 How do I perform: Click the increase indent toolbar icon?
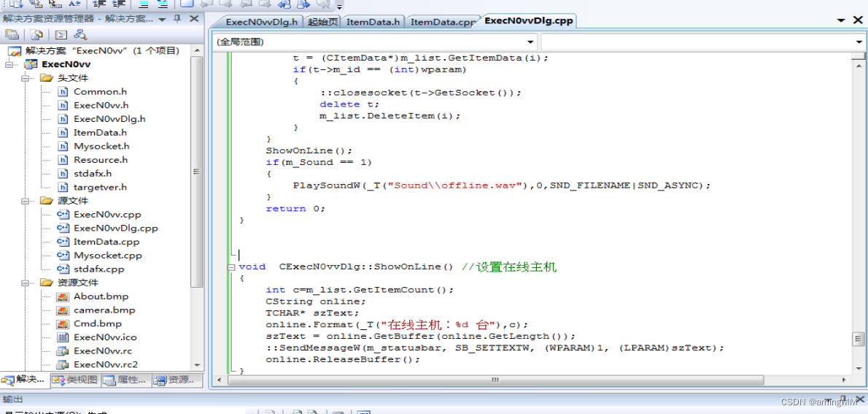tap(118, 4)
